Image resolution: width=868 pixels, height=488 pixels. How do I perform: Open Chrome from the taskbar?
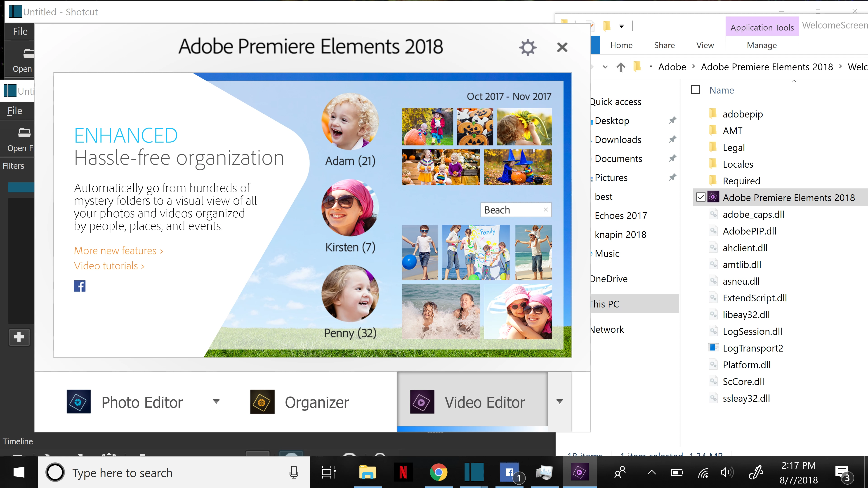point(438,472)
